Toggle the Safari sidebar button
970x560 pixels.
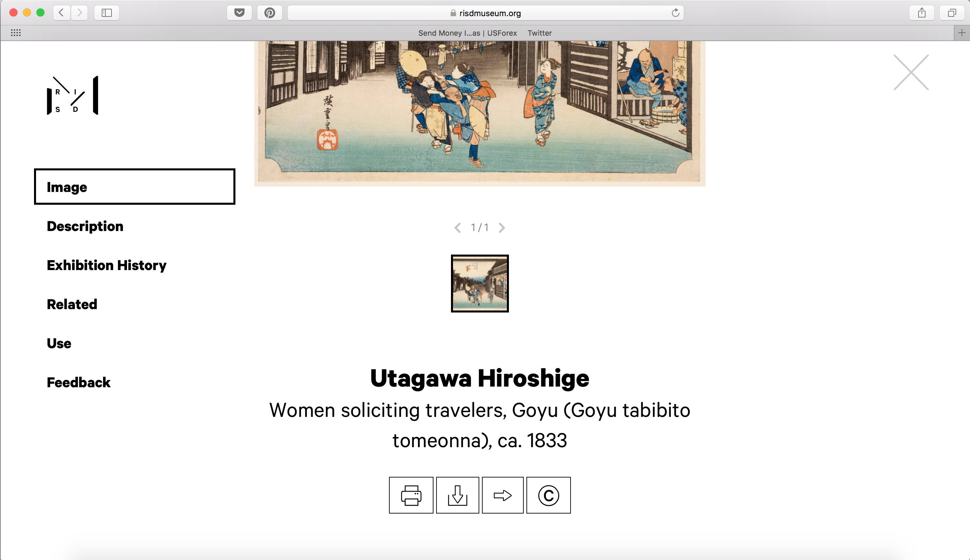point(106,13)
